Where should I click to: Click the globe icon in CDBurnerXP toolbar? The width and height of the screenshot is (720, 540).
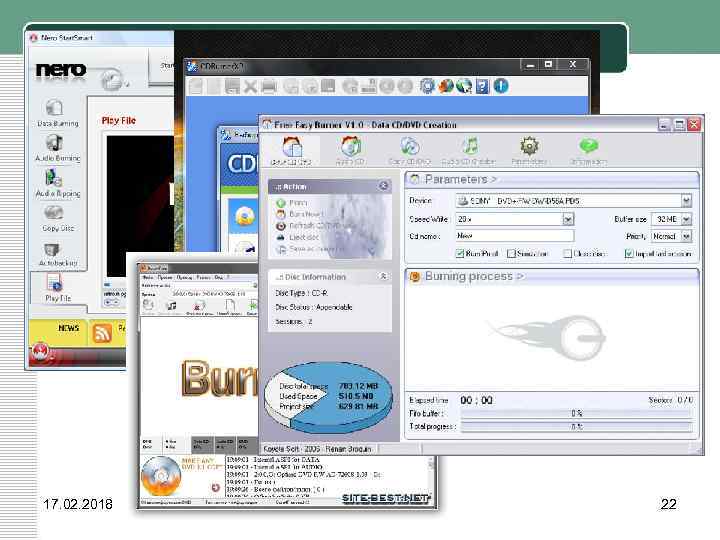pyautogui.click(x=464, y=86)
